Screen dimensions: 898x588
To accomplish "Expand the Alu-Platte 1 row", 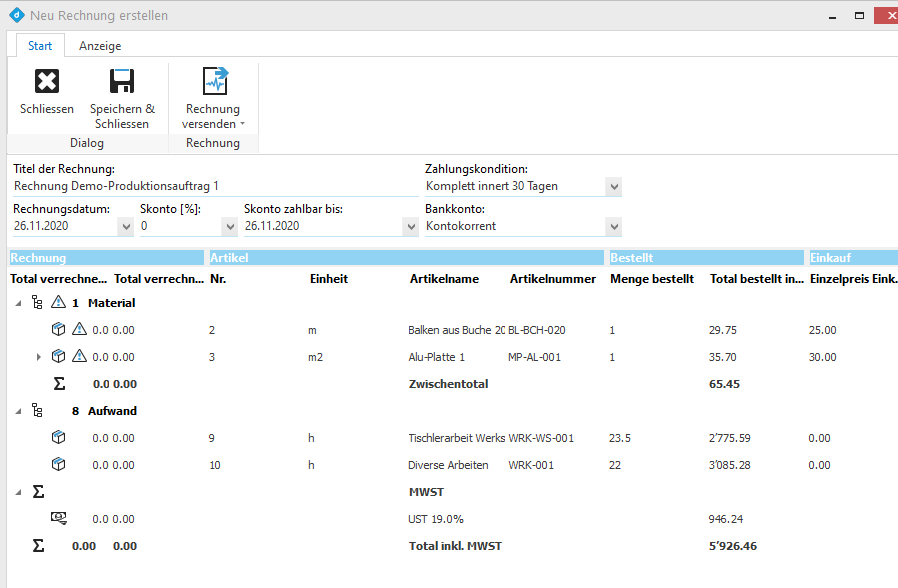I will pyautogui.click(x=39, y=356).
